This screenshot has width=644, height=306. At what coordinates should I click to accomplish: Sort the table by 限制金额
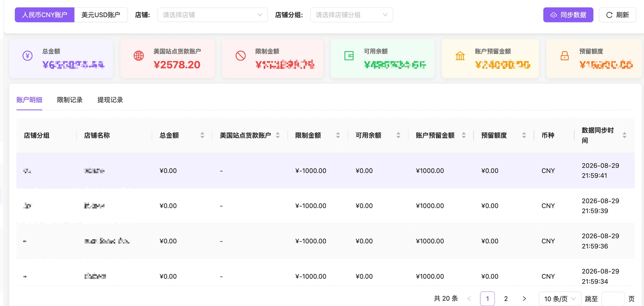(338, 135)
